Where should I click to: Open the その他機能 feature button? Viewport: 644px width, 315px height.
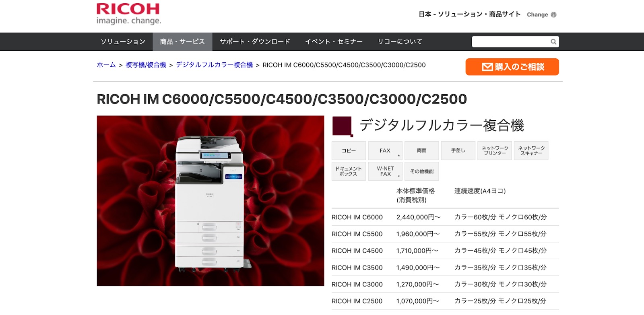click(x=422, y=171)
